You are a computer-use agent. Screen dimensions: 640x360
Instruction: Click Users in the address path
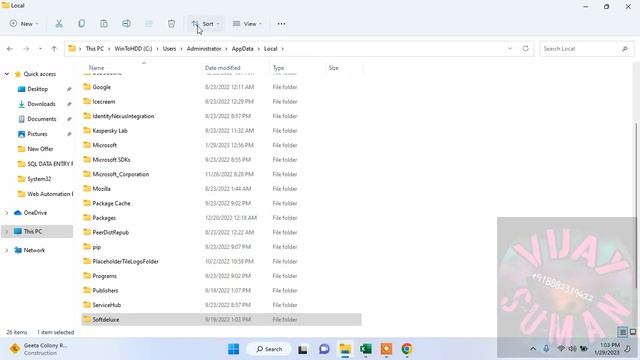point(169,49)
